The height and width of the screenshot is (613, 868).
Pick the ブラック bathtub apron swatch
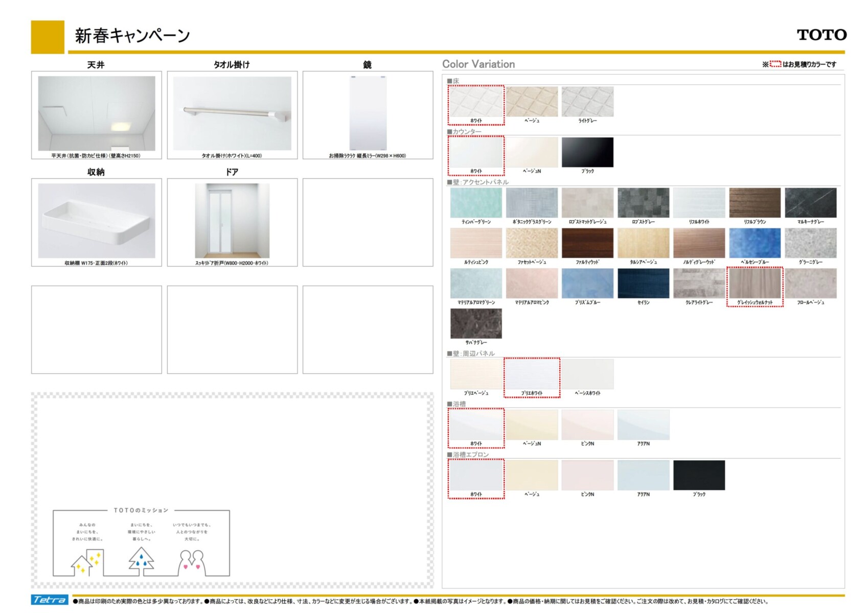(699, 475)
